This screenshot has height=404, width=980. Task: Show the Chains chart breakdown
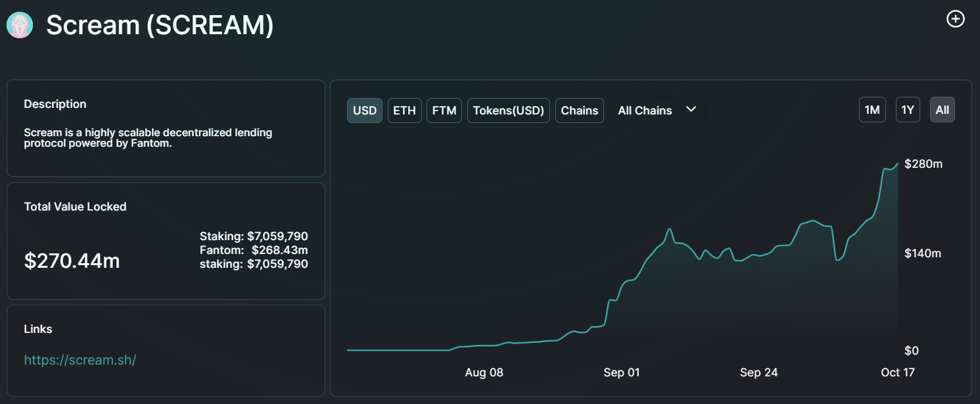click(x=580, y=111)
